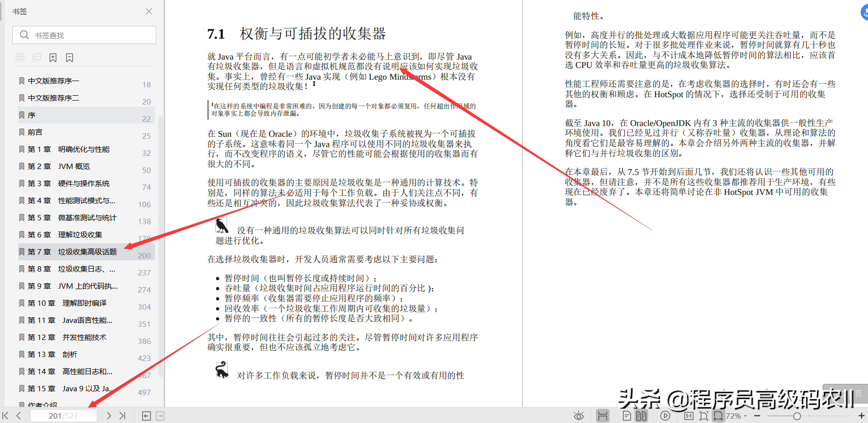Go to 第 15 章 Java 9 bookmark
This screenshot has width=868, height=423.
click(86, 388)
